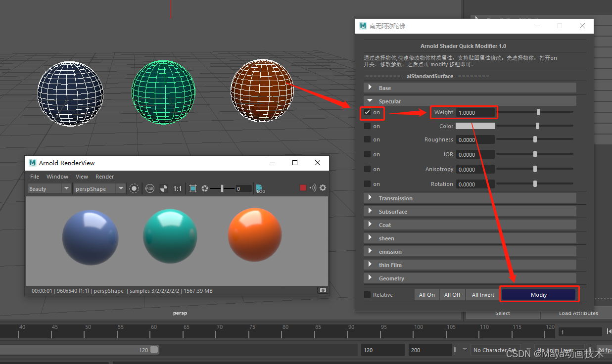612x364 pixels.
Task: Click the All Invert button
Action: tap(483, 295)
